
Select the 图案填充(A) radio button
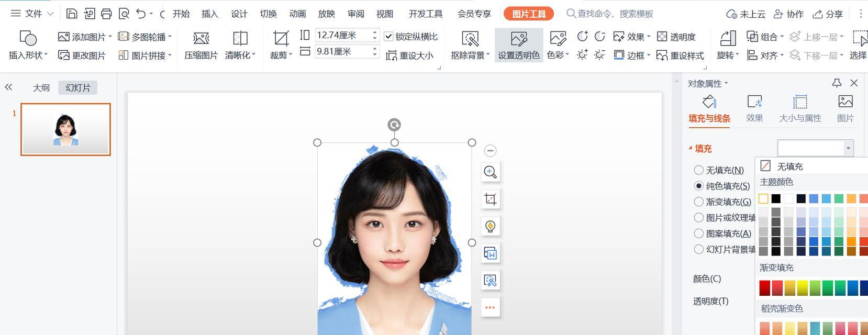698,233
